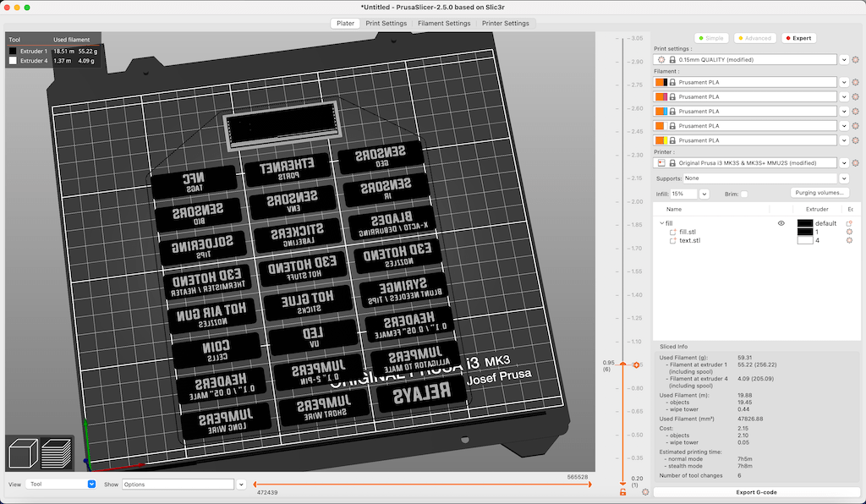This screenshot has width=866, height=504.
Task: Click the lock icon in the first Prusament PLA field
Action: pos(672,82)
